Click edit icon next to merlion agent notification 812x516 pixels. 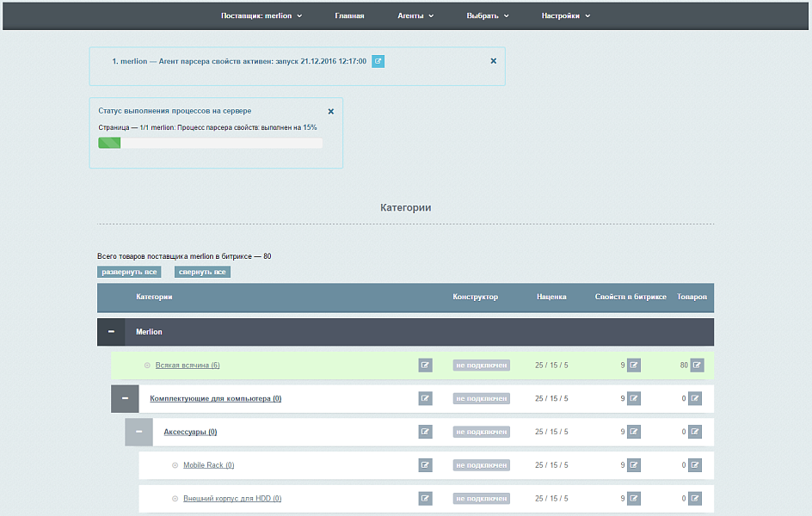point(378,61)
